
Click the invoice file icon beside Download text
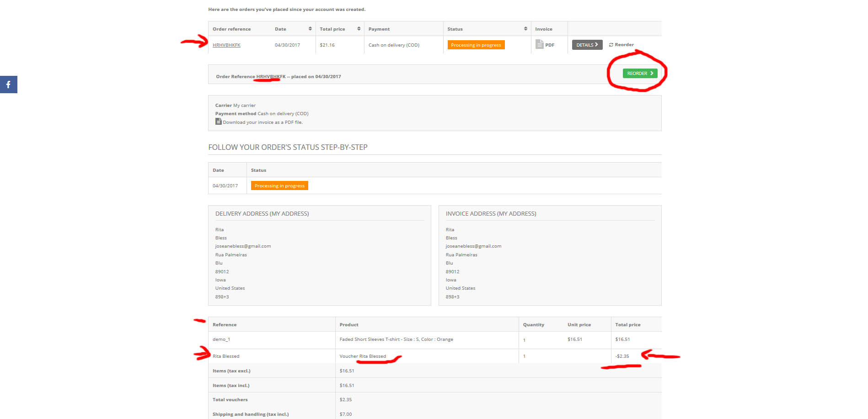tap(219, 122)
